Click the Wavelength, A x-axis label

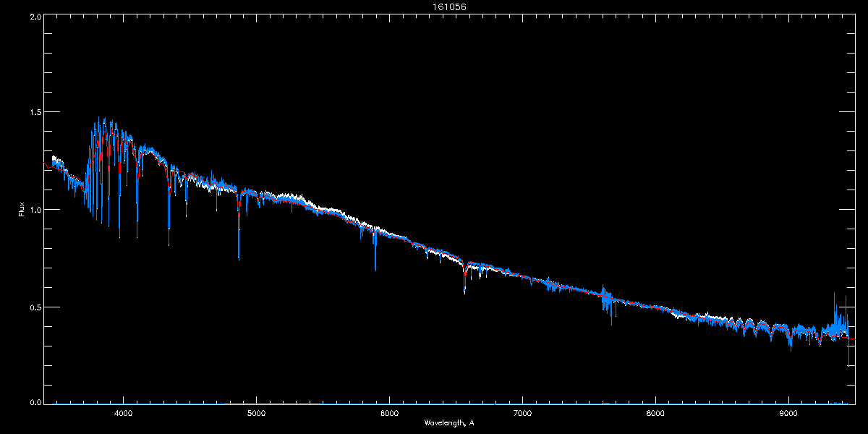pyautogui.click(x=448, y=422)
